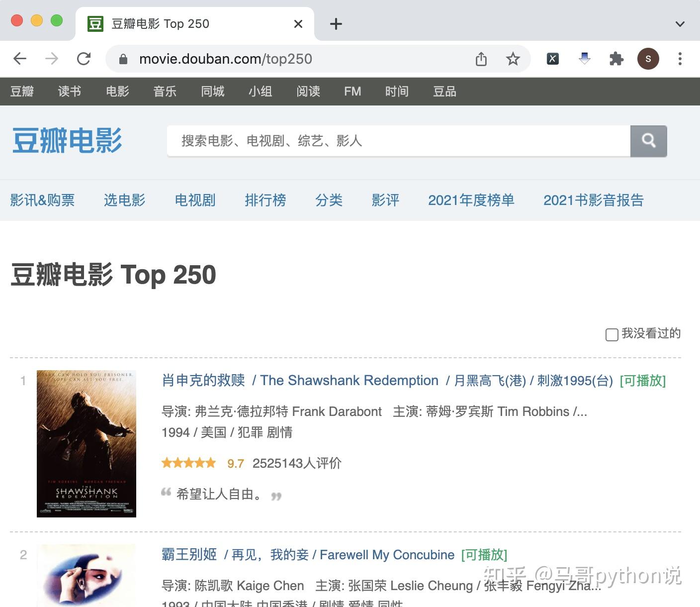
Task: Open the Shawshank Redemption poster thumbnail
Action: point(86,443)
